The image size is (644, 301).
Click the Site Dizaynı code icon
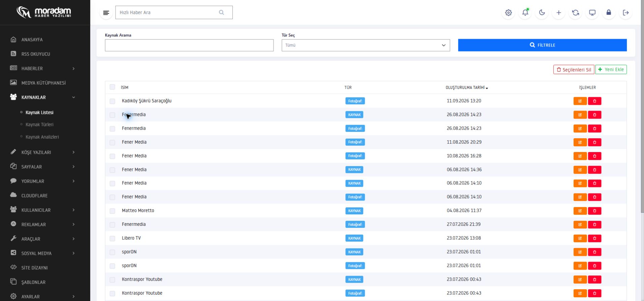pos(13,267)
